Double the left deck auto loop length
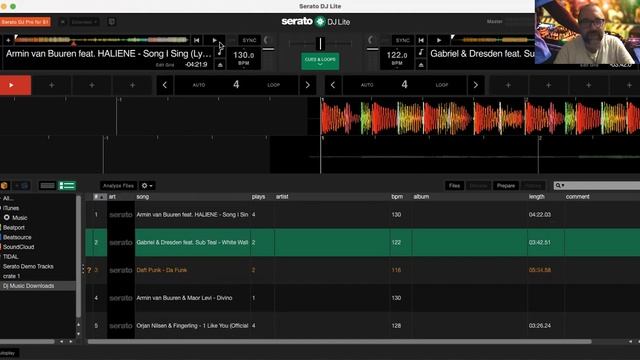This screenshot has width=640, height=360. point(307,85)
